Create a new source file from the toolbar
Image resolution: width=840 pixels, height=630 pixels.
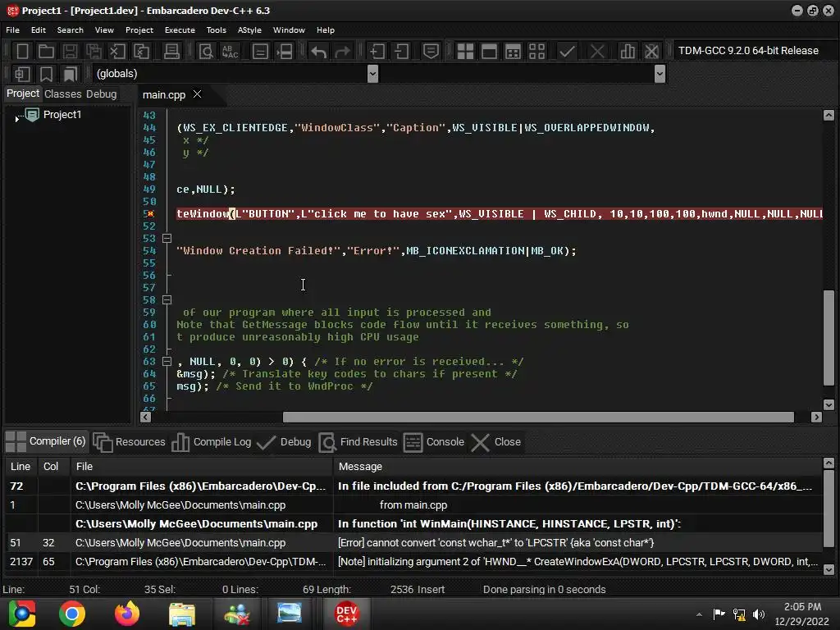pyautogui.click(x=22, y=52)
